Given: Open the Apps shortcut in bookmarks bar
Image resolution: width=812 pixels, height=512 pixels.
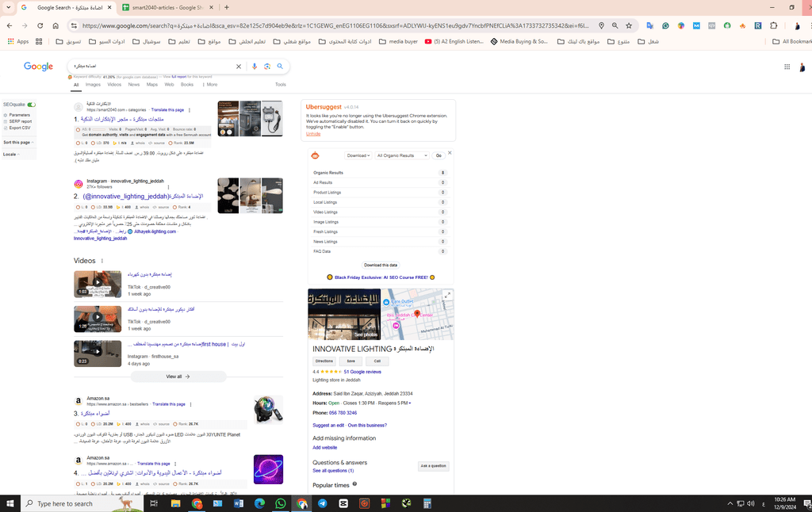Looking at the screenshot, I should (18, 41).
